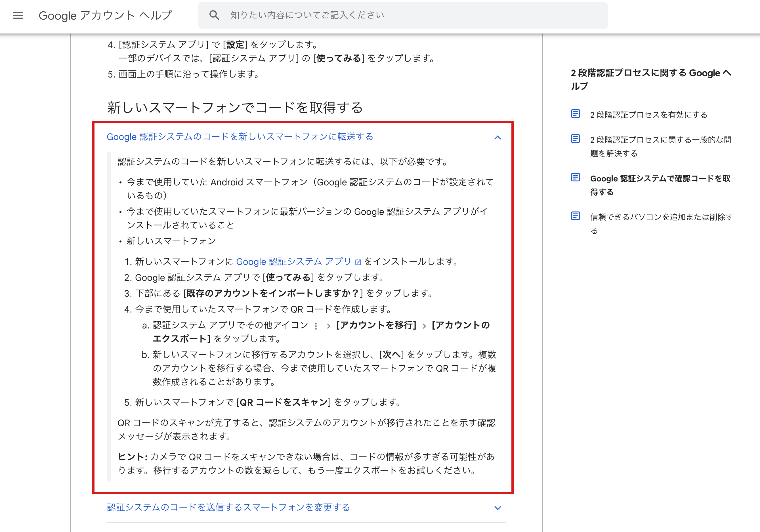Click article icon beside 信頼できるパソコンを追加または削除する
This screenshot has height=532, width=760.
tap(575, 215)
